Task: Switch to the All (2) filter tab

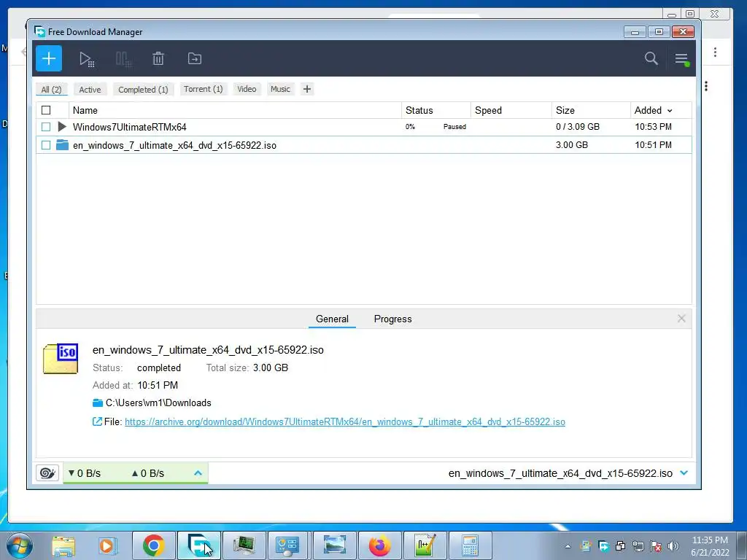Action: pos(52,90)
